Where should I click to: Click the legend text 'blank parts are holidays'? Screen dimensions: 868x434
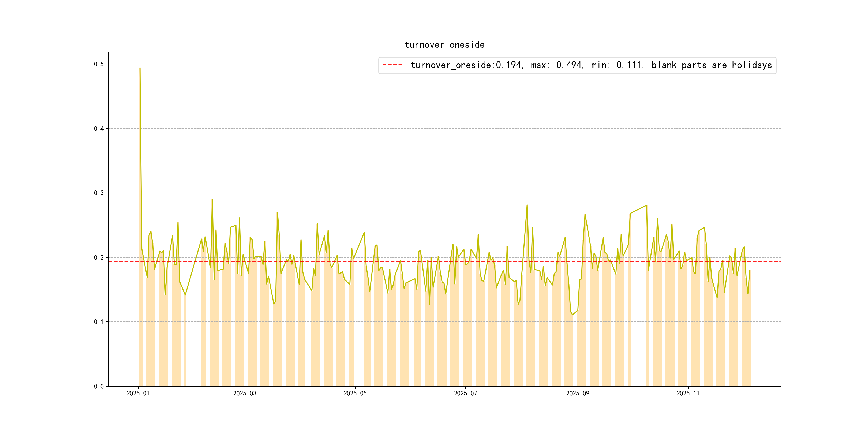click(x=711, y=65)
